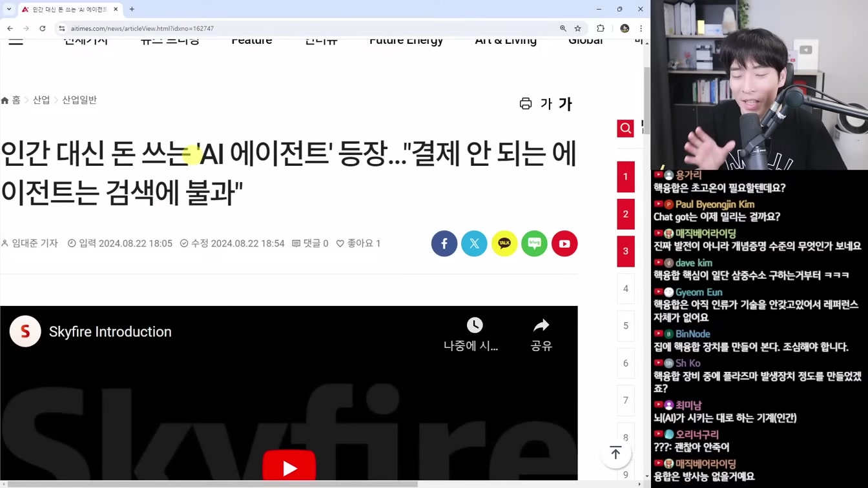Open the red YouTube share icon

[564, 243]
